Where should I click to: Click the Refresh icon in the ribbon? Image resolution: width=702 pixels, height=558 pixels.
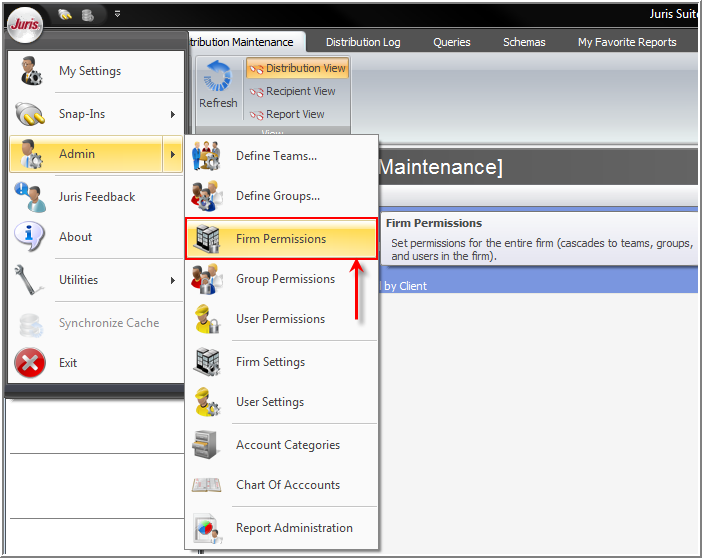point(218,80)
